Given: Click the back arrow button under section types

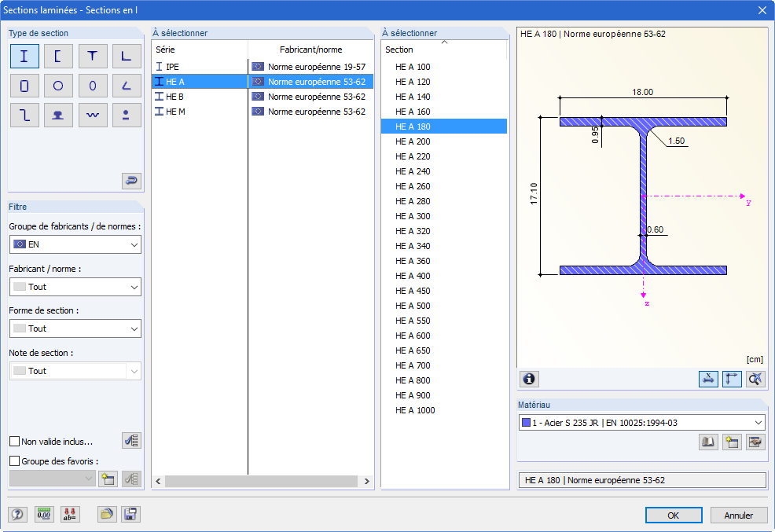Looking at the screenshot, I should click(x=131, y=181).
